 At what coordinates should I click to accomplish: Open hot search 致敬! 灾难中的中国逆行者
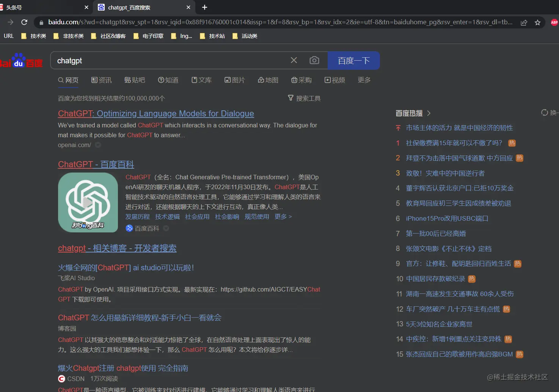coord(445,173)
